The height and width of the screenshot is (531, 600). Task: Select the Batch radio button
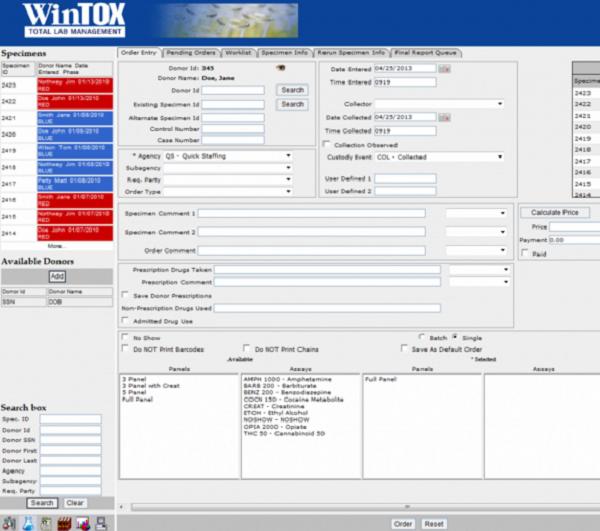click(422, 337)
